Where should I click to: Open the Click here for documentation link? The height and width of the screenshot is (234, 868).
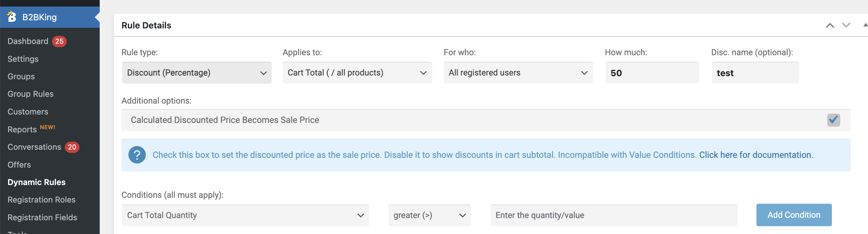756,155
